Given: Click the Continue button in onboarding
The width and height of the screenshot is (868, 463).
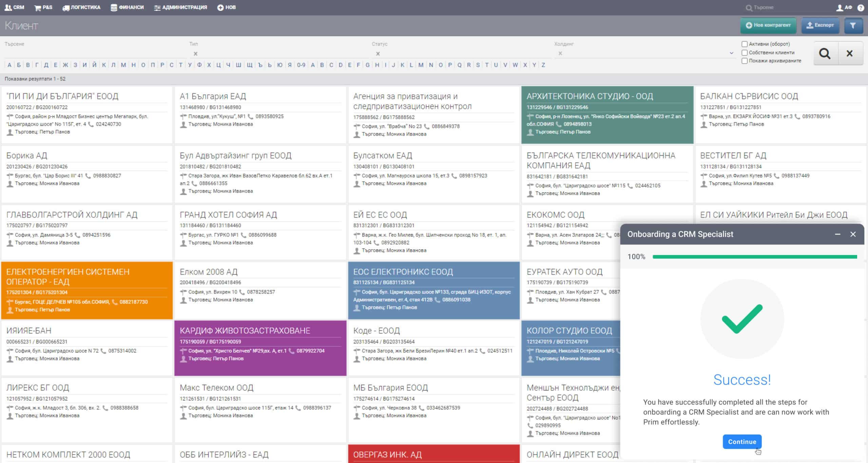Looking at the screenshot, I should point(742,441).
